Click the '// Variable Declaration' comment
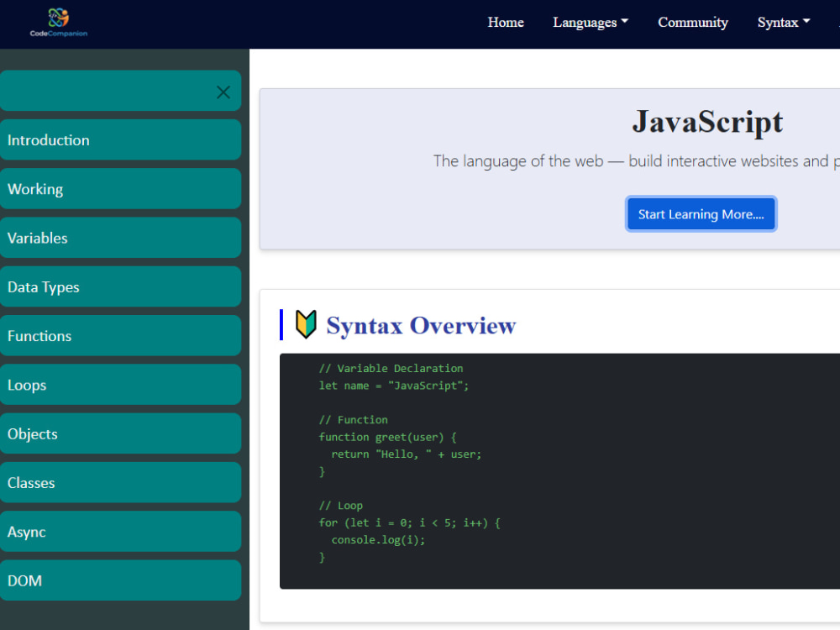Screen dimensions: 840x630 (391, 369)
